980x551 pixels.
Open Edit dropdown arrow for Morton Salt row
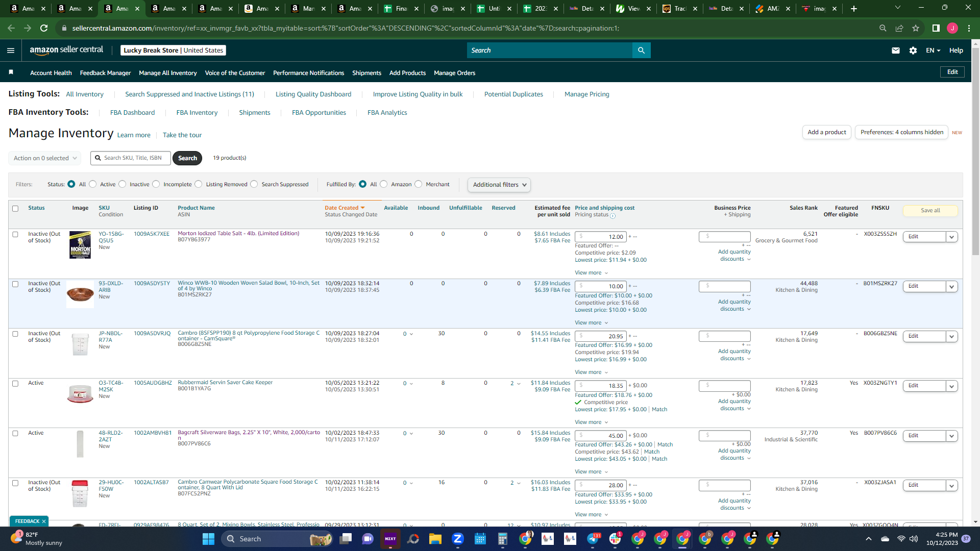951,237
